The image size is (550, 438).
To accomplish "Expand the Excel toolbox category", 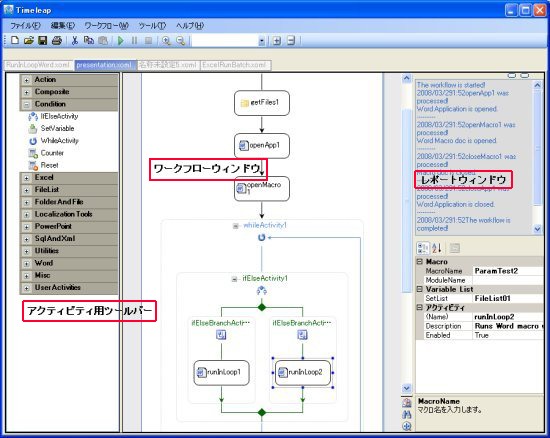I will point(26,178).
